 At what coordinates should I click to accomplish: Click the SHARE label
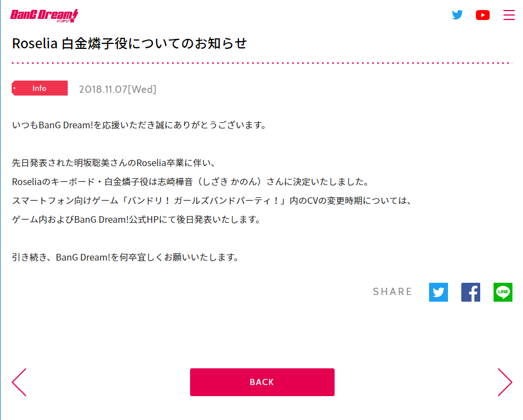click(x=392, y=292)
